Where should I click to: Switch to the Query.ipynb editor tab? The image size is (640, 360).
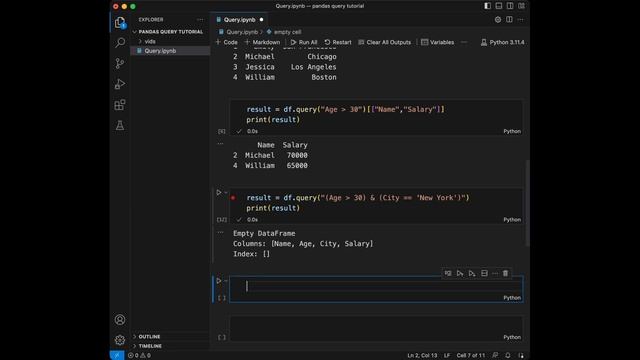tap(239, 20)
